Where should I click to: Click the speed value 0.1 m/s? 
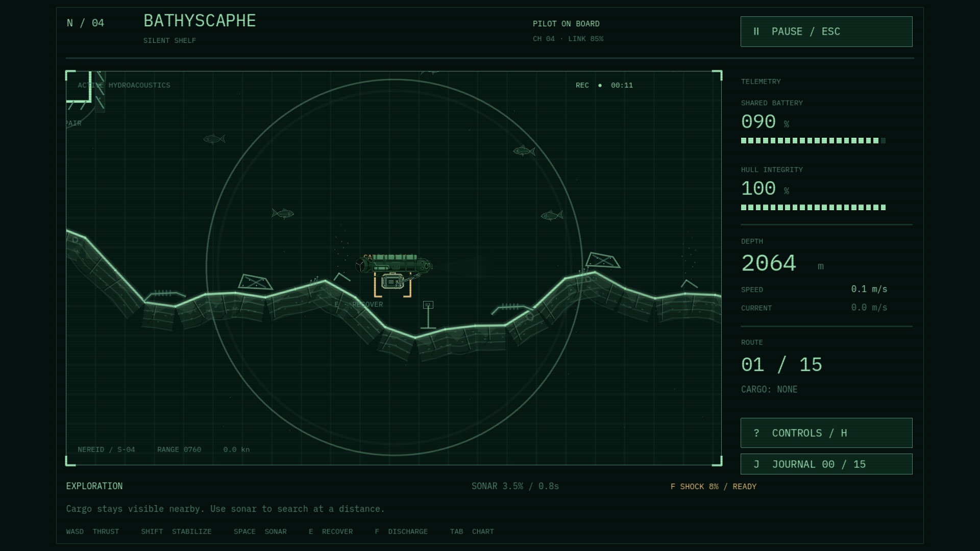tap(869, 289)
